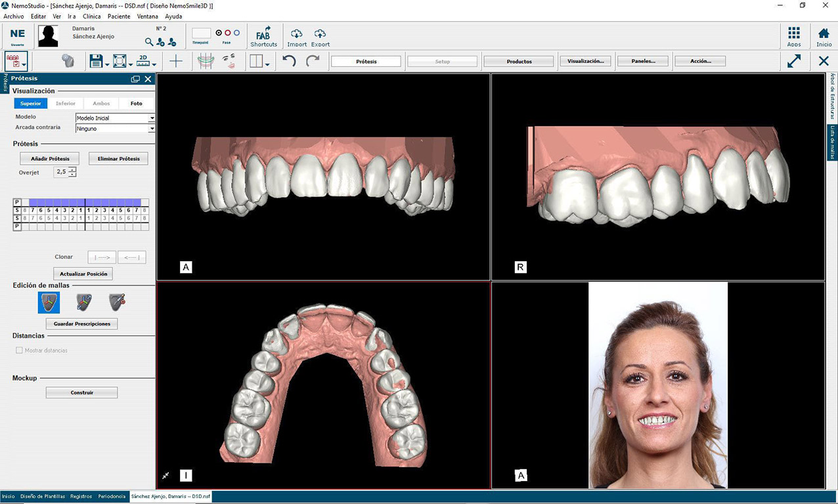Image resolution: width=838 pixels, height=504 pixels.
Task: Switch to the Diseño de Plantillas tab
Action: point(43,497)
